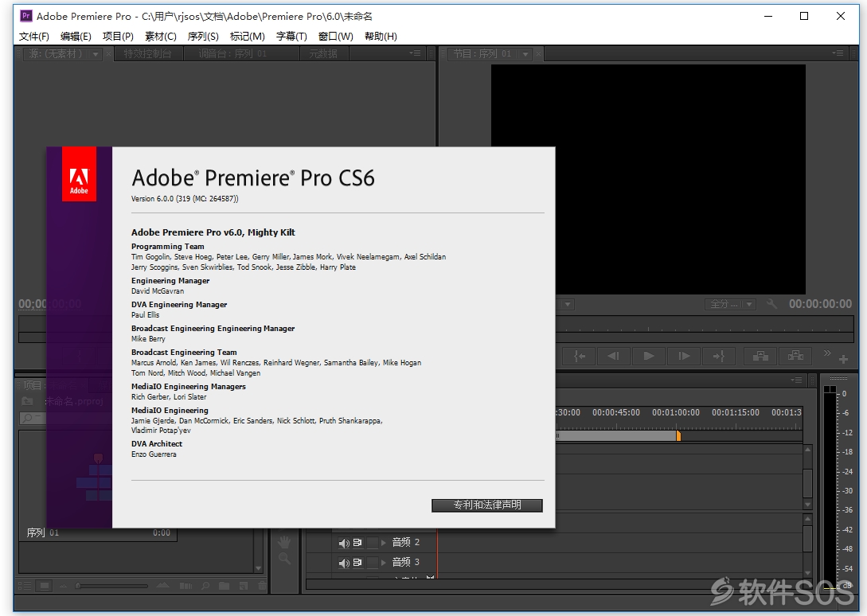867x616 pixels.
Task: Select the Zoom tool
Action: [284, 559]
